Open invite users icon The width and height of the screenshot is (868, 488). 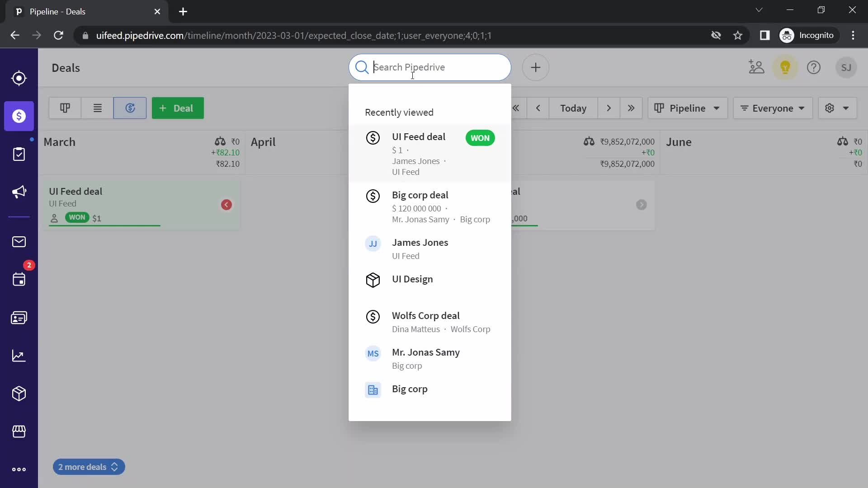point(756,67)
